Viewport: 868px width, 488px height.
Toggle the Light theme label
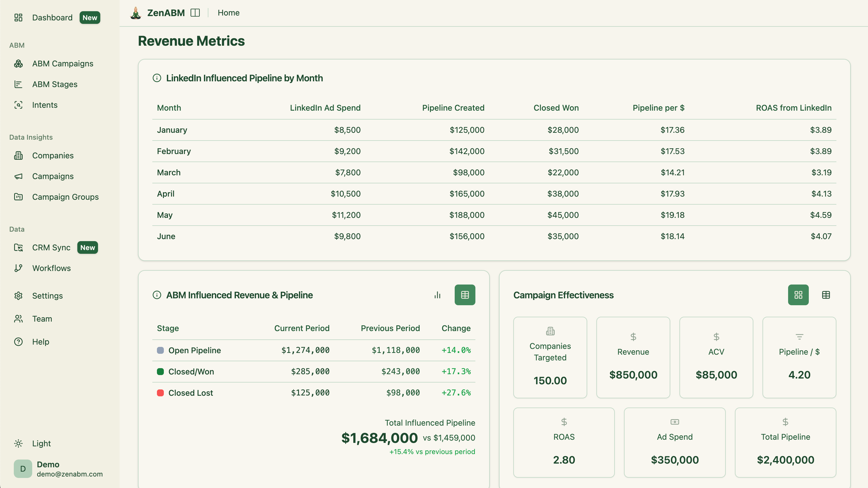pyautogui.click(x=41, y=443)
